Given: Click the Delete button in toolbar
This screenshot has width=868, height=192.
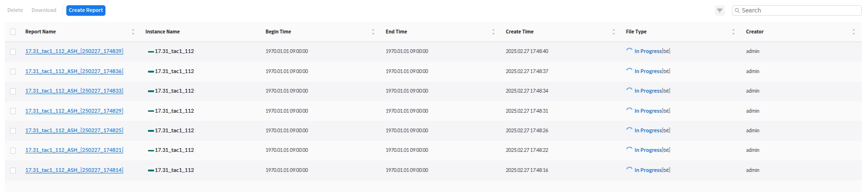Looking at the screenshot, I should pyautogui.click(x=15, y=11).
